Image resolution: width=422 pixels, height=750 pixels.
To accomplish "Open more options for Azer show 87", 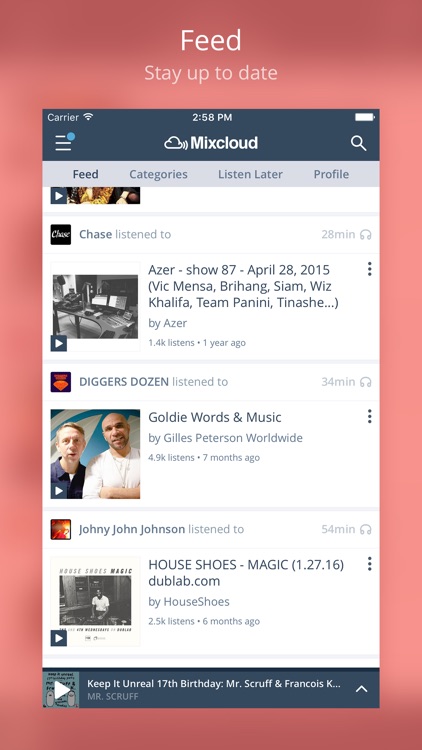I will (369, 269).
